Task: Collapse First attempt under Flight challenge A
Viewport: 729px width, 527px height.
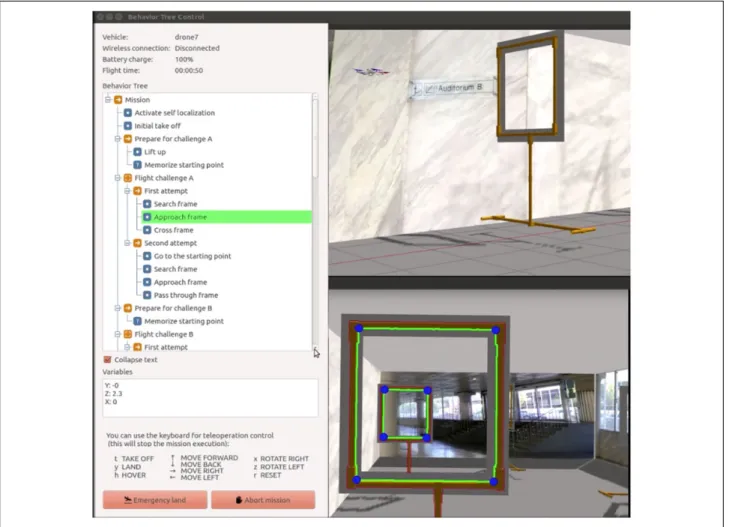Action: click(x=127, y=191)
